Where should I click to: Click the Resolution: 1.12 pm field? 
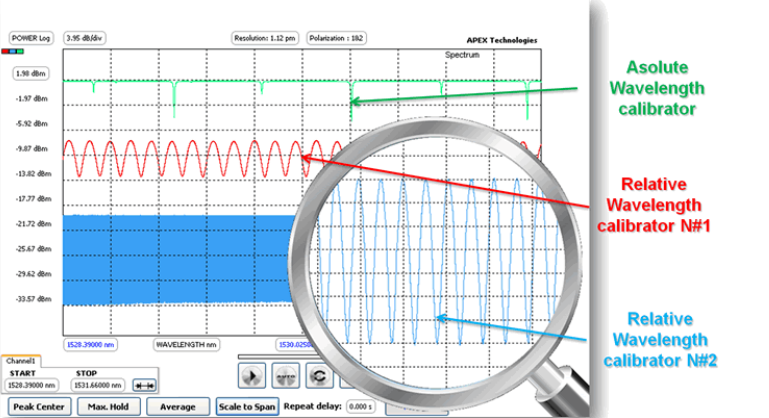click(265, 38)
